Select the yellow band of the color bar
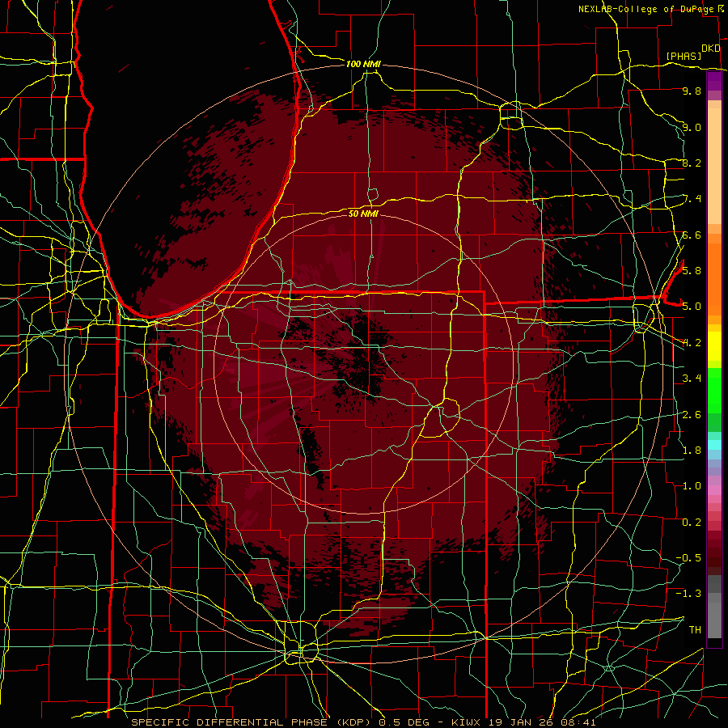This screenshot has width=728, height=728. (714, 346)
